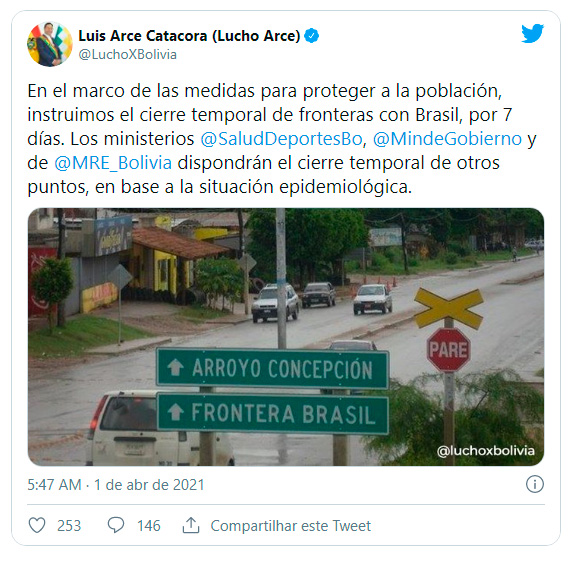Open the @SaludDeportesBo mention

pos(281,139)
